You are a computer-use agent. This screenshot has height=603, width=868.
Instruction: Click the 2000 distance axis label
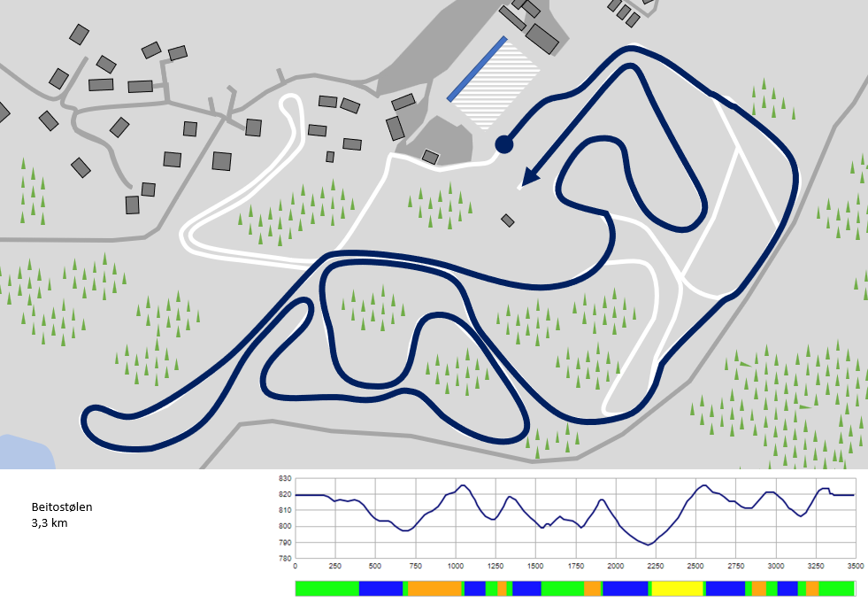(x=616, y=566)
